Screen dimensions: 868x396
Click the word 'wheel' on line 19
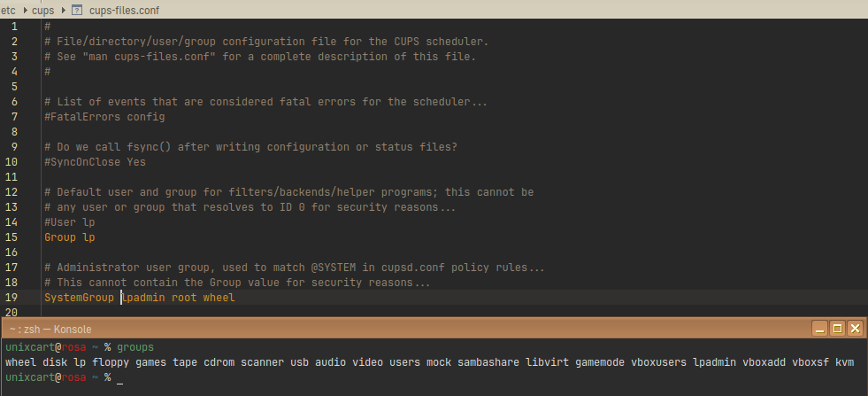coord(219,298)
